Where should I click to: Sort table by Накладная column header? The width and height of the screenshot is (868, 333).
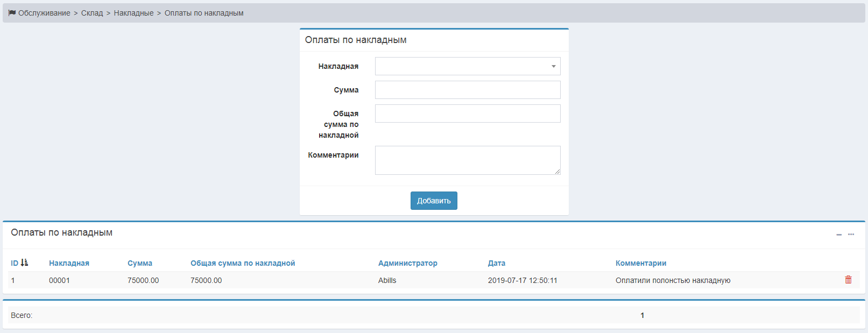(x=69, y=263)
